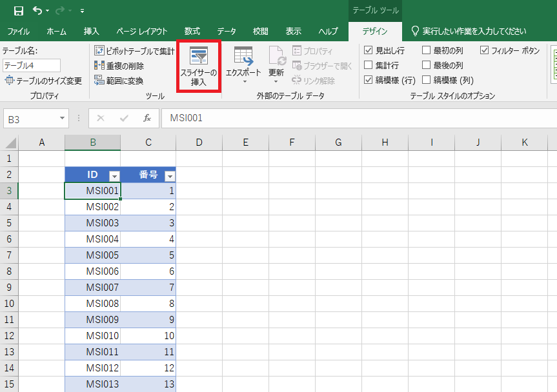Click the Undo arrow icon

pos(37,11)
